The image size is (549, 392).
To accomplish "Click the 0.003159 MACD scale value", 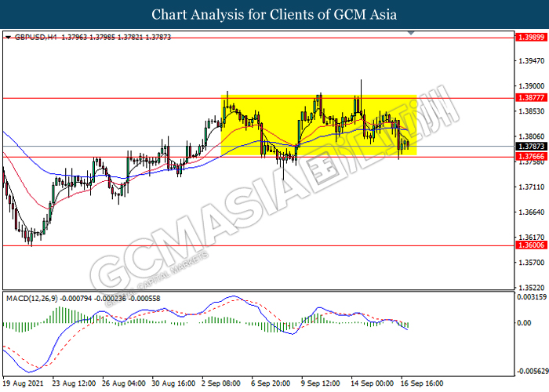I will tap(532, 297).
